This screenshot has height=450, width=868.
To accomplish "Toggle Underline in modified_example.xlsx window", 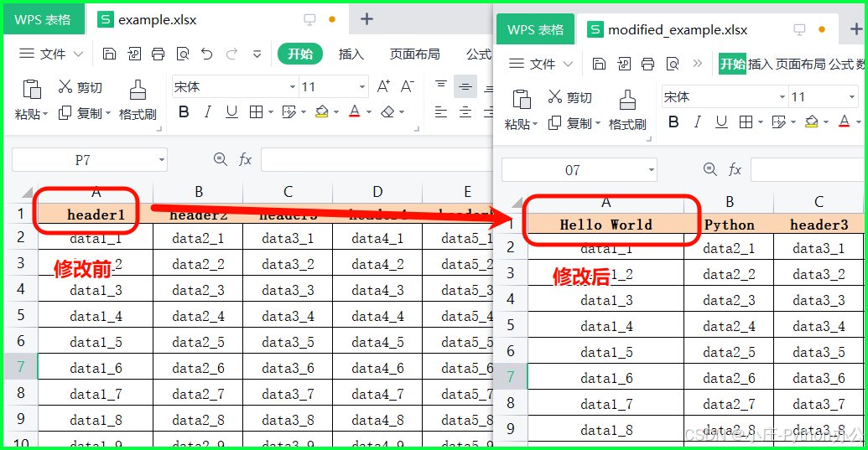I will [x=721, y=122].
